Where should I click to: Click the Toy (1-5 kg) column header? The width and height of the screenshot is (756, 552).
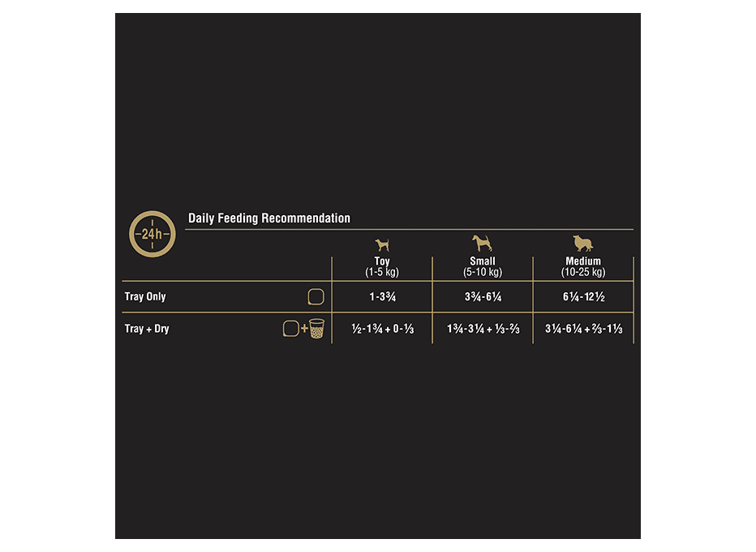click(x=382, y=267)
